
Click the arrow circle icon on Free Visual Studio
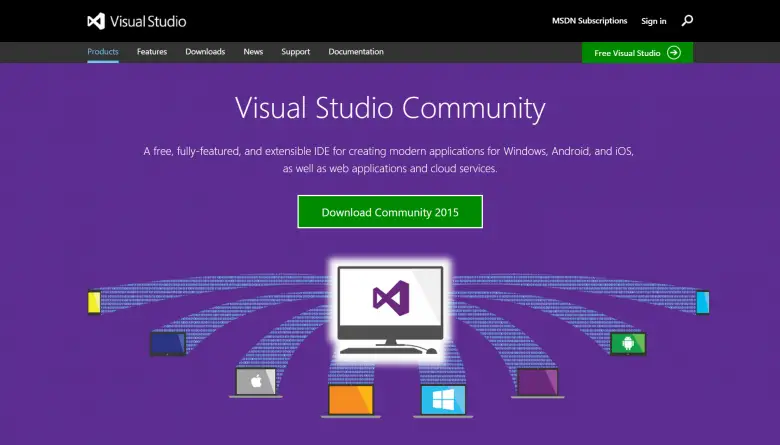pos(674,53)
